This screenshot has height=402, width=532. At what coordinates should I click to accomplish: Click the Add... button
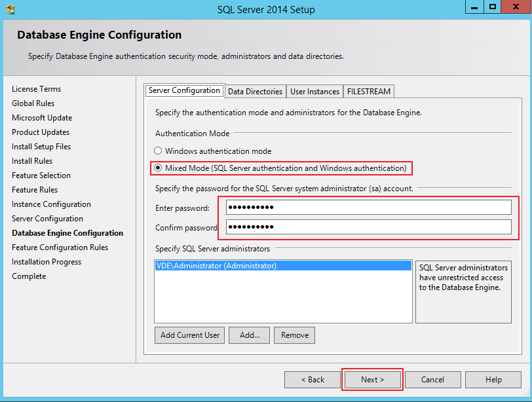(250, 335)
